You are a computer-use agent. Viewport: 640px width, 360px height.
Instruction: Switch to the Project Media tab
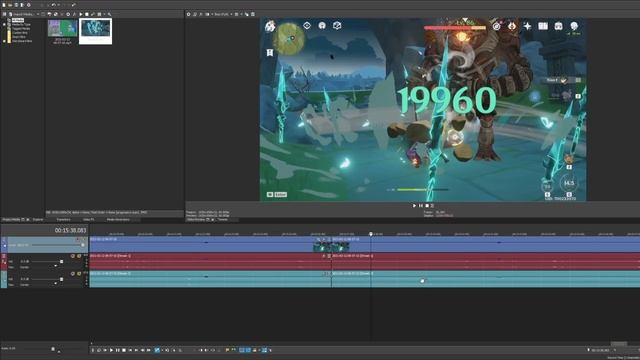tap(11, 220)
